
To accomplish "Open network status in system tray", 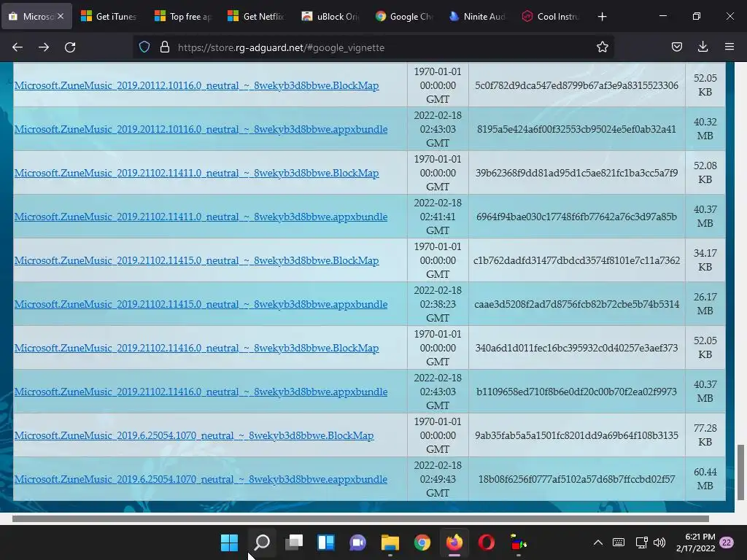I will click(642, 542).
